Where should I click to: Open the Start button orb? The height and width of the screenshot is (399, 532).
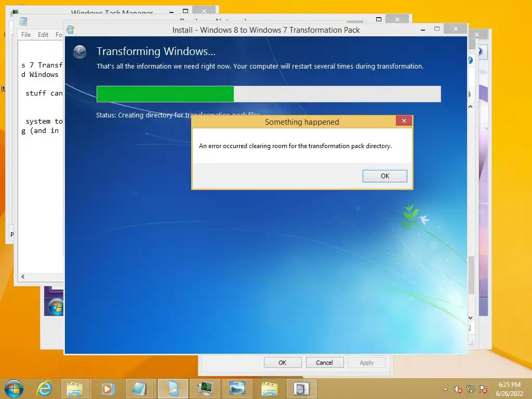(14, 389)
